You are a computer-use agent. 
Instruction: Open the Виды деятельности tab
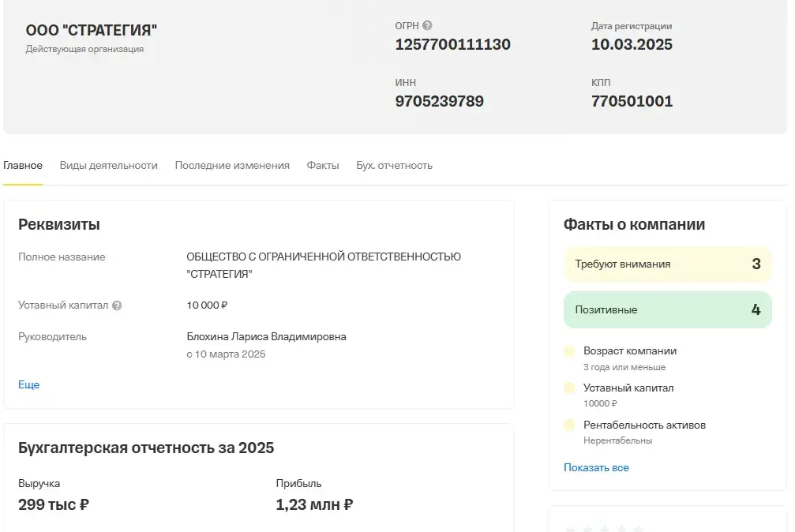(108, 165)
